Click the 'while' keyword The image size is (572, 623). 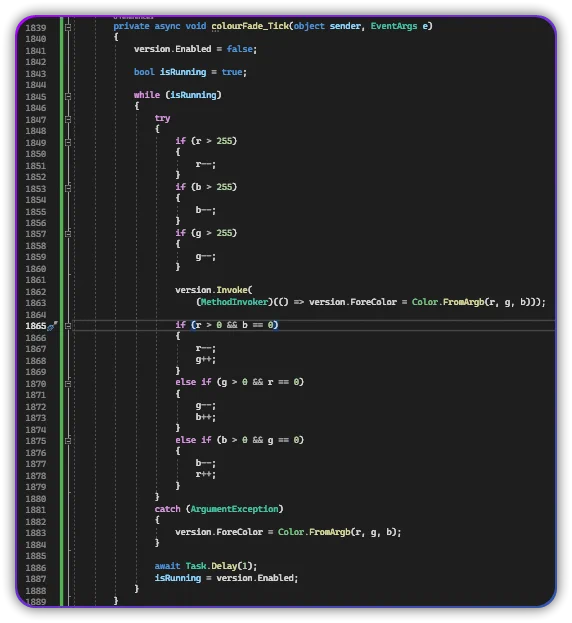pos(147,95)
